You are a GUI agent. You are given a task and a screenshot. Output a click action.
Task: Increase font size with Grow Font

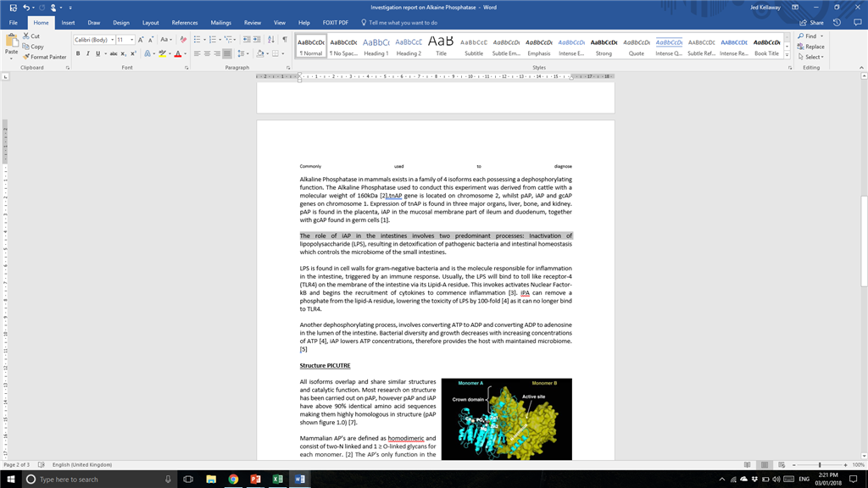(141, 40)
